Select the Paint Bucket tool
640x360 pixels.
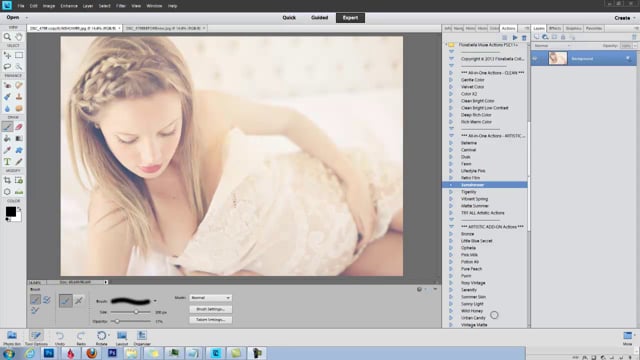click(x=7, y=139)
